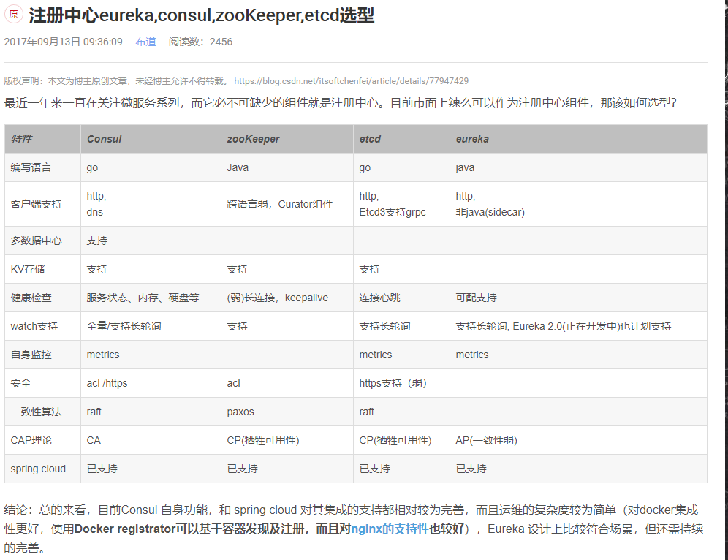
Task: Select the 自身监控 row label
Action: coord(31,355)
